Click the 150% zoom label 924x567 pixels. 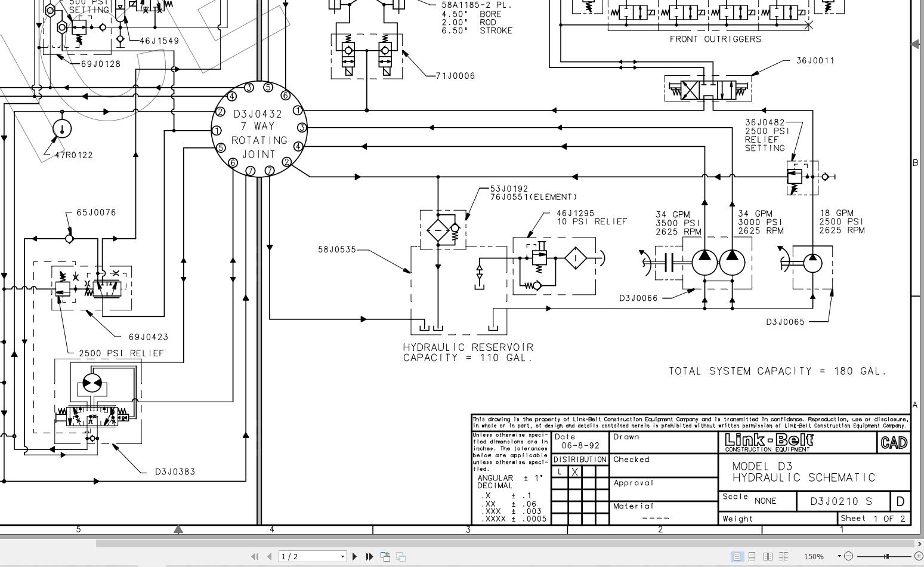point(814,556)
